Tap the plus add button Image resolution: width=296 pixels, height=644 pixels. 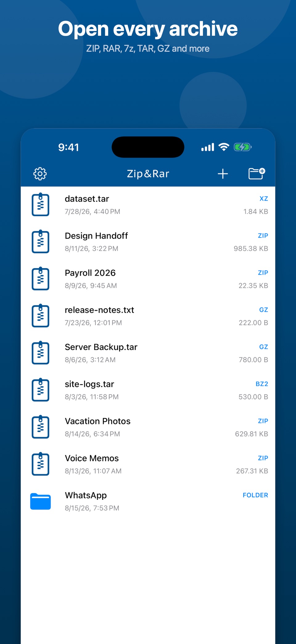pyautogui.click(x=223, y=174)
